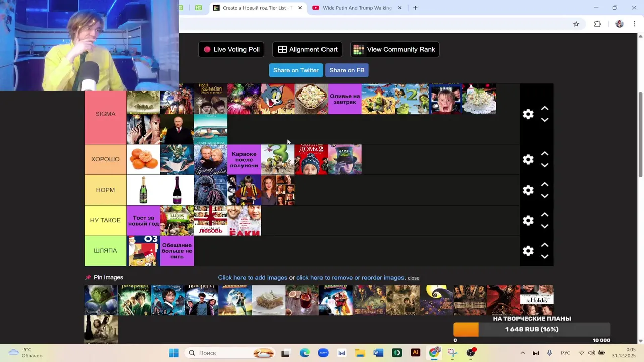Image resolution: width=644 pixels, height=362 pixels.
Task: Move НУ ТАКОЕ tier row up
Action: click(544, 215)
